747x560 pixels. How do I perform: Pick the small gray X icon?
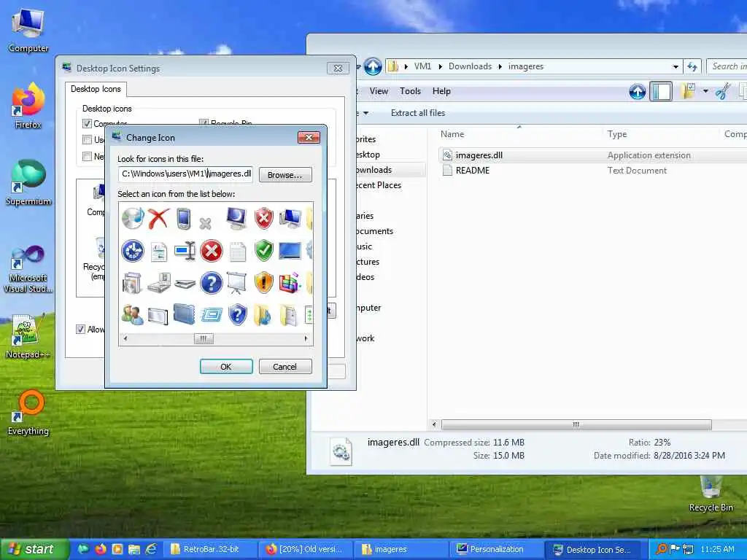tap(205, 223)
